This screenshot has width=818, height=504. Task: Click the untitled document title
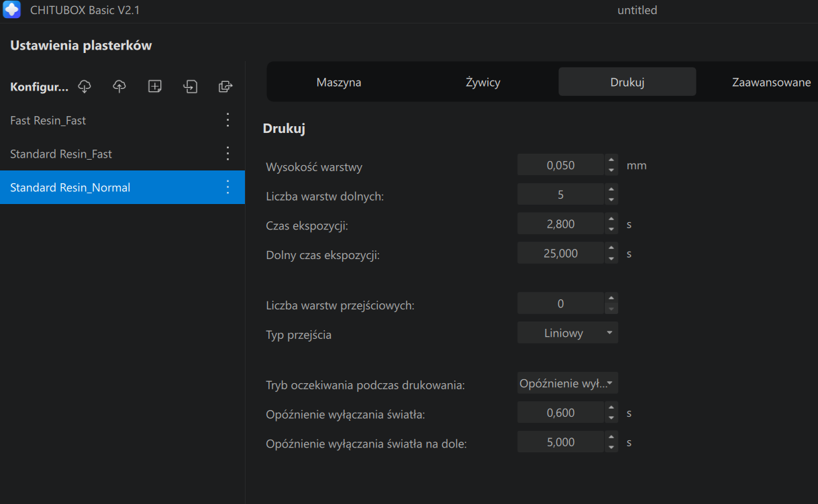(637, 10)
